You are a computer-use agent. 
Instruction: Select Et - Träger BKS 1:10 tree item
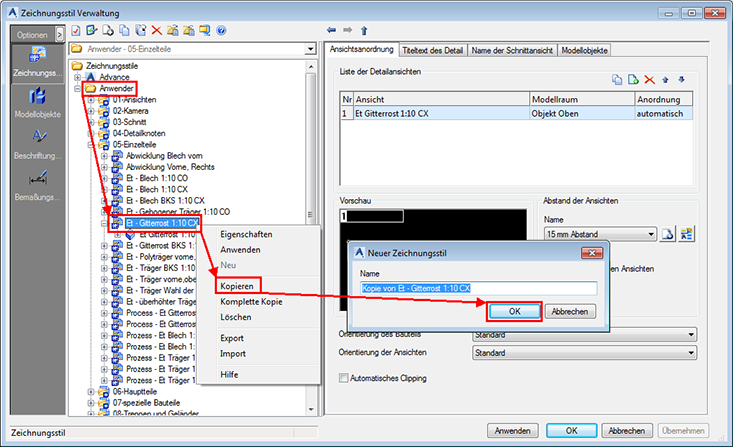(x=161, y=268)
